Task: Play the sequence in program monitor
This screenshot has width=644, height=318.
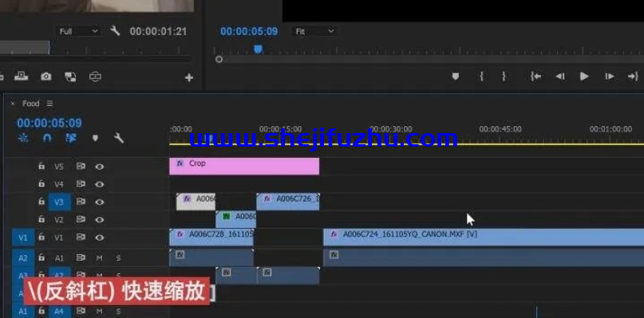Action: pos(584,77)
